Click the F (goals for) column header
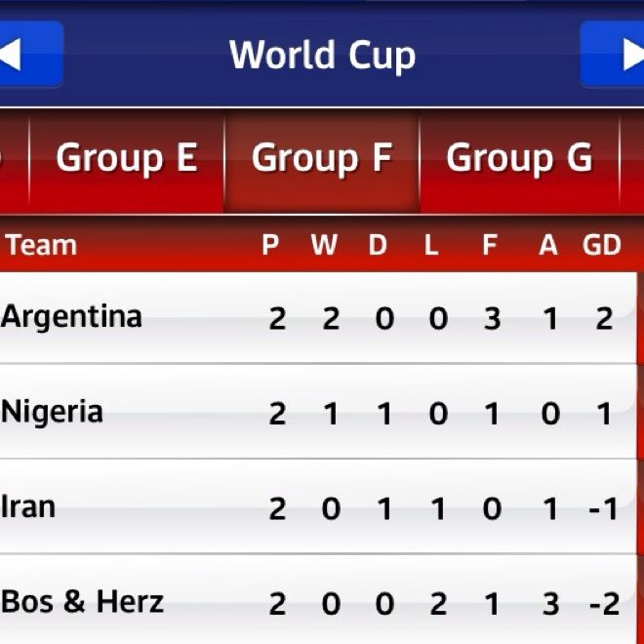Viewport: 644px width, 644px height. [x=490, y=246]
